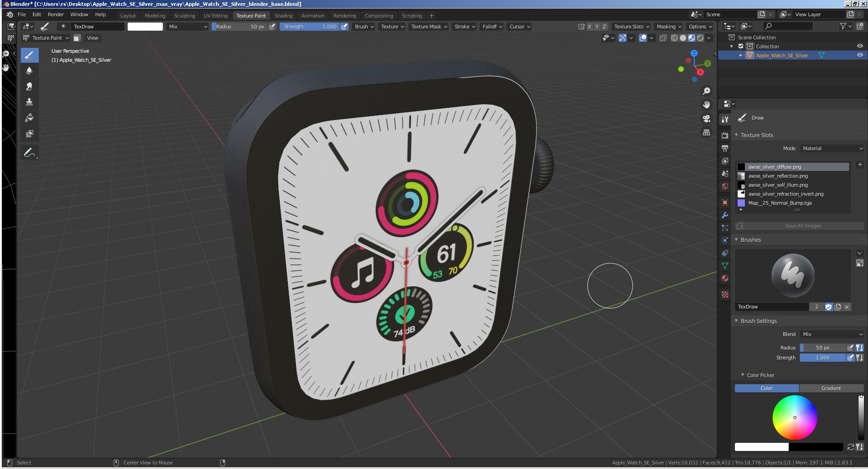Viewport: 868px width, 469px height.
Task: Toggle Y axis symmetry
Action: coord(597,27)
